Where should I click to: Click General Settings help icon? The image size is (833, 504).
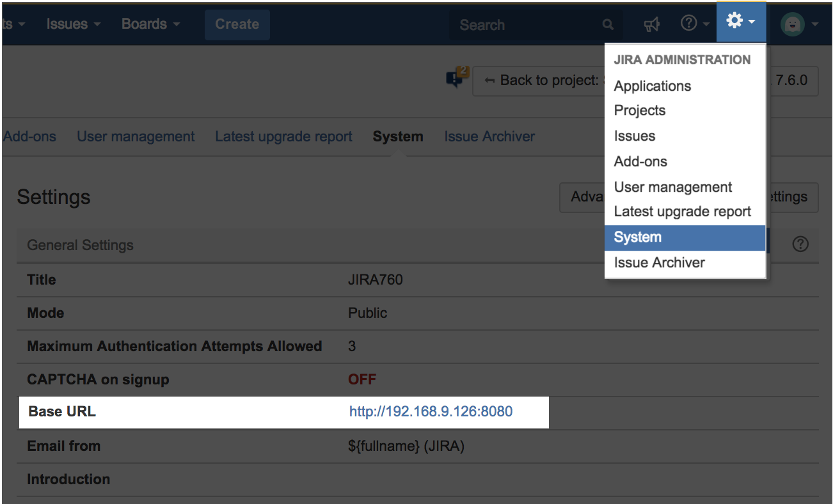coord(800,244)
